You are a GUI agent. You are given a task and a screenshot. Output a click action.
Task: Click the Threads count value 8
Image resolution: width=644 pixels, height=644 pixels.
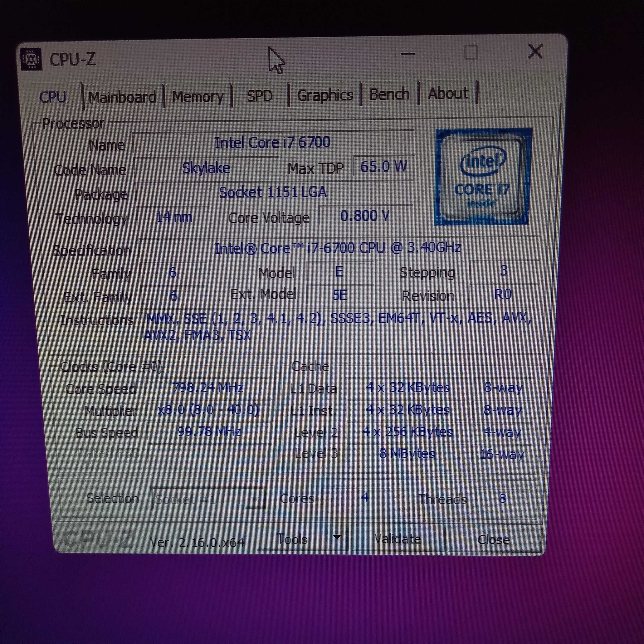point(503,499)
